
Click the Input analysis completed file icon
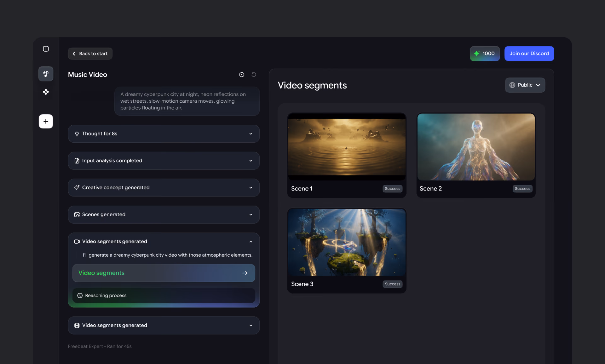[x=77, y=161]
